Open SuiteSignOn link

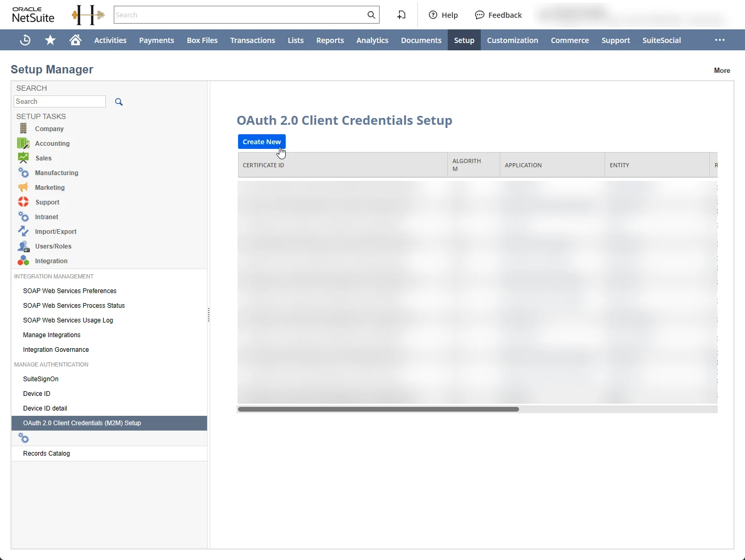coord(41,379)
